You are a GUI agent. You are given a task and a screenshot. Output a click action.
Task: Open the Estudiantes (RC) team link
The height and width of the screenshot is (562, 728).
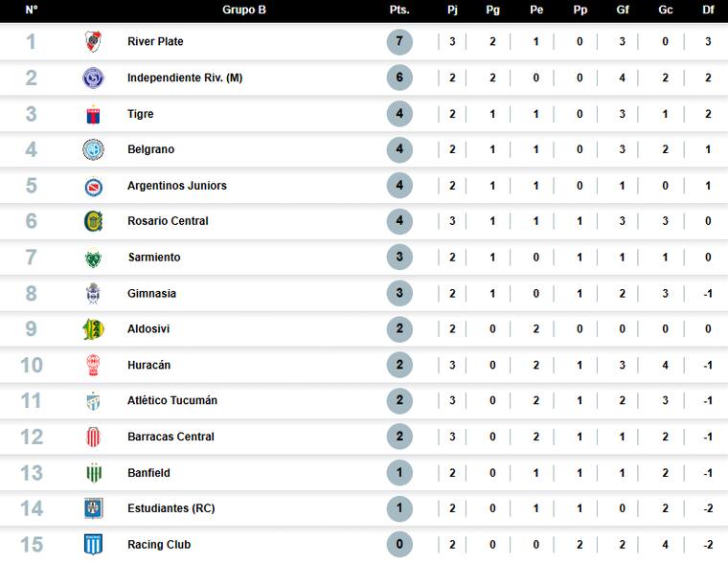[x=171, y=508]
